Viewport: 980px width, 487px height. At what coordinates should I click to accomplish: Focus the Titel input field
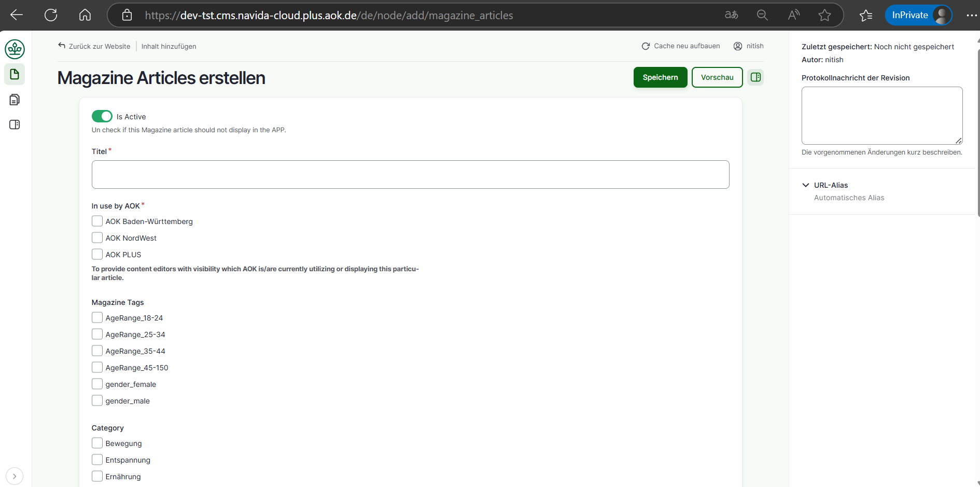pos(410,174)
